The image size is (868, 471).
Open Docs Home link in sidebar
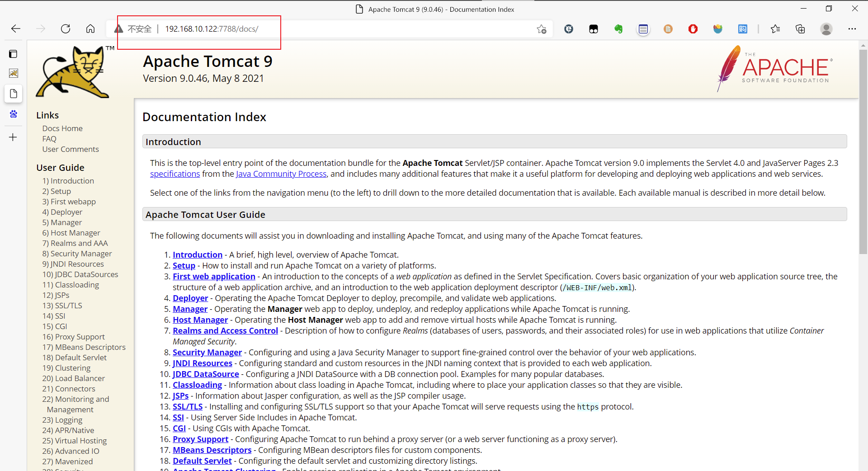click(x=62, y=128)
